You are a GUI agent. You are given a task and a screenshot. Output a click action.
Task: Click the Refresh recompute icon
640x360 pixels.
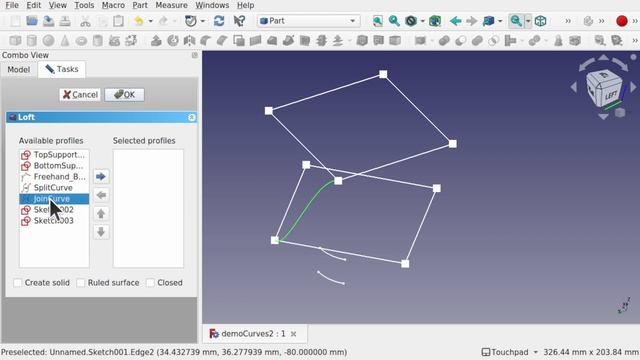(219, 21)
